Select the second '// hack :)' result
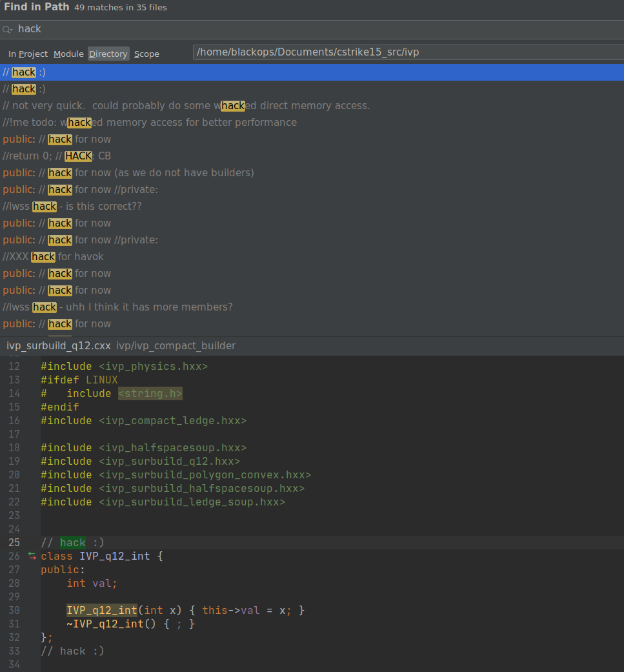 [x=25, y=89]
